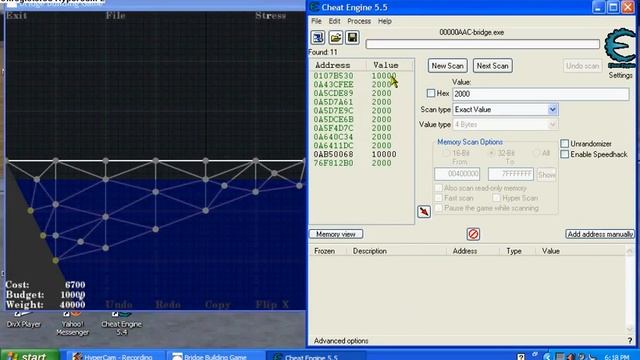Open DivX Player desktop icon
This screenshot has width=640, height=360.
click(24, 321)
